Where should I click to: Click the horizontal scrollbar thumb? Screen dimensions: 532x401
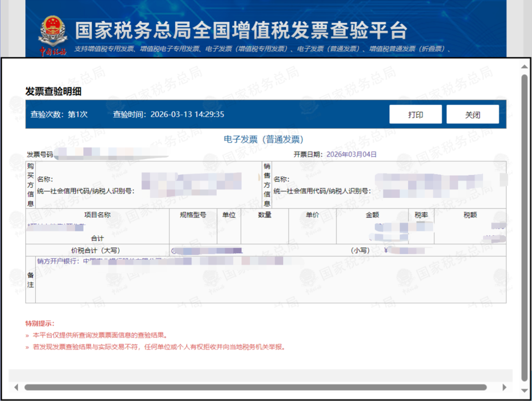click(255, 387)
